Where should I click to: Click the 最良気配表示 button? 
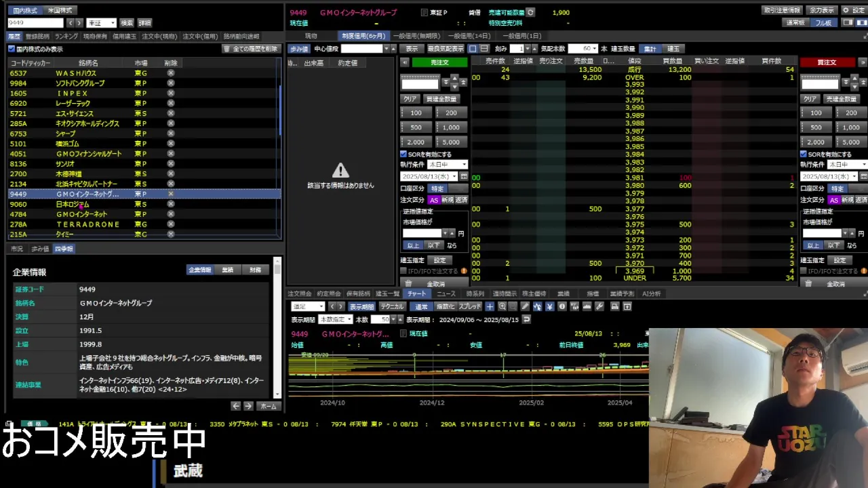(446, 49)
